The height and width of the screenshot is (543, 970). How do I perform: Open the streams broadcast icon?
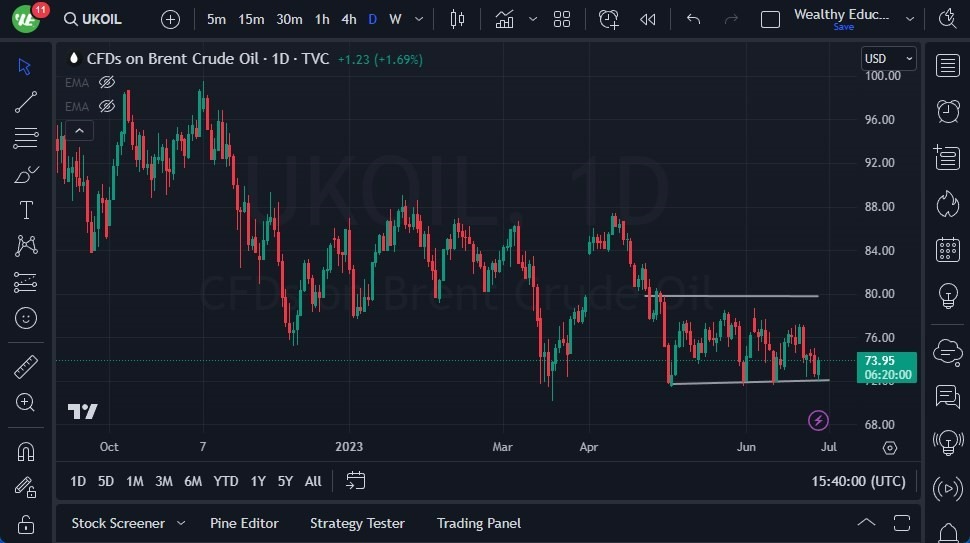coord(948,489)
